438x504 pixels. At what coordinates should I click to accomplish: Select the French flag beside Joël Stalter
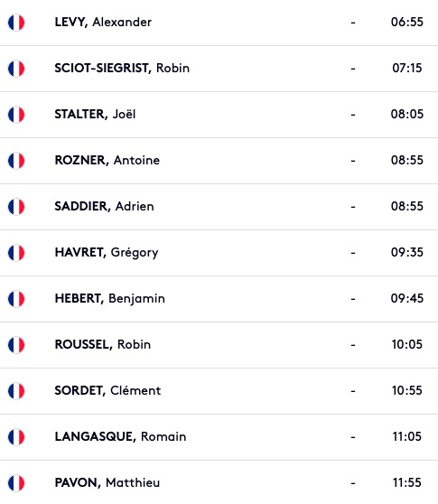[16, 115]
